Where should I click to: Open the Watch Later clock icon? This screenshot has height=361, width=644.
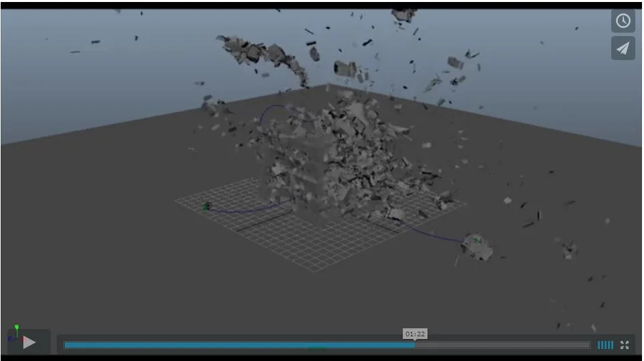623,21
